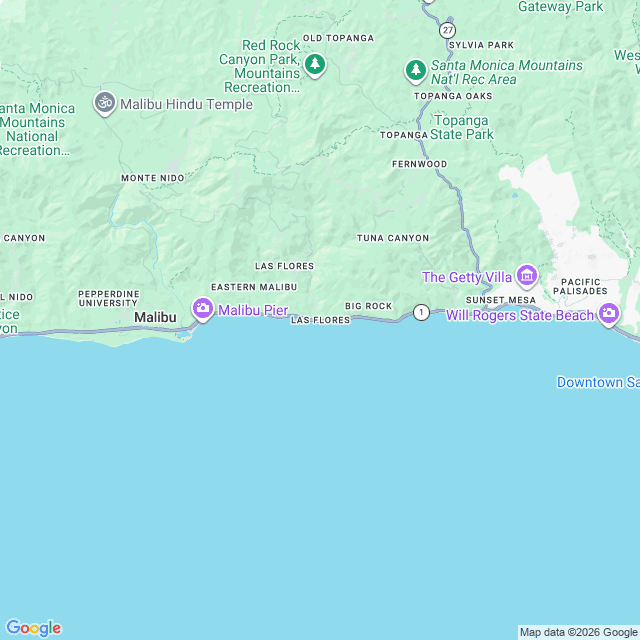Select Topanga State Park label

pyautogui.click(x=462, y=127)
